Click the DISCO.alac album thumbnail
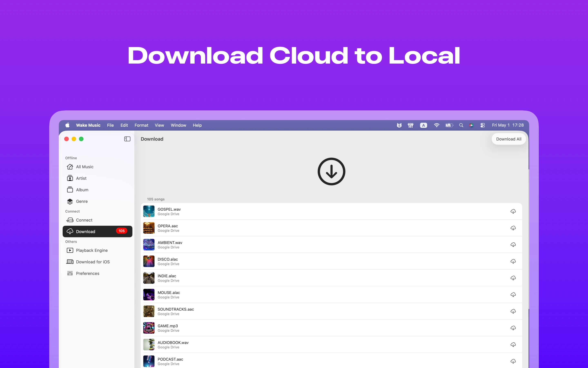The height and width of the screenshot is (368, 588). [x=149, y=261]
